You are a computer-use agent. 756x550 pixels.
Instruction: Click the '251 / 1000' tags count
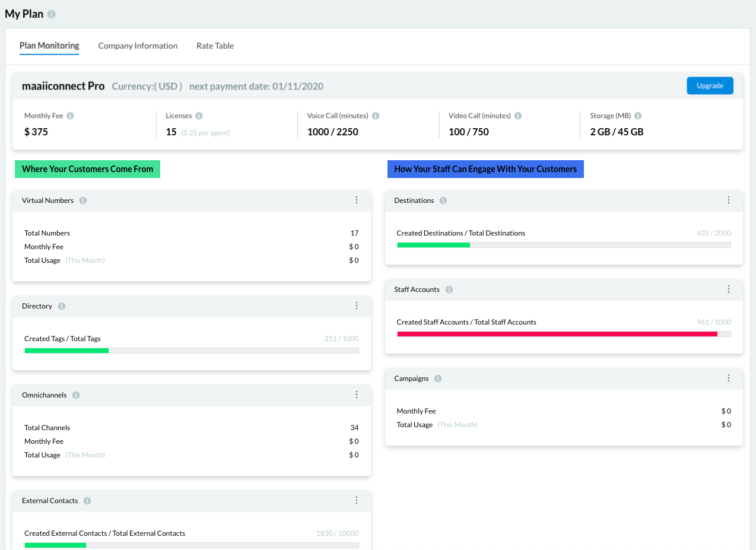pos(342,339)
